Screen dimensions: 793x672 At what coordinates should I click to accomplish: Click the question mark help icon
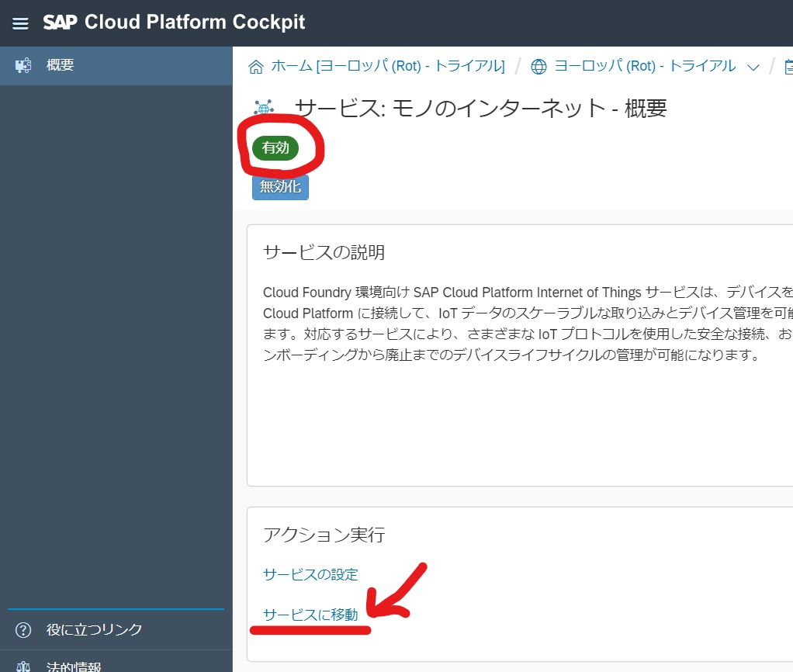point(23,630)
